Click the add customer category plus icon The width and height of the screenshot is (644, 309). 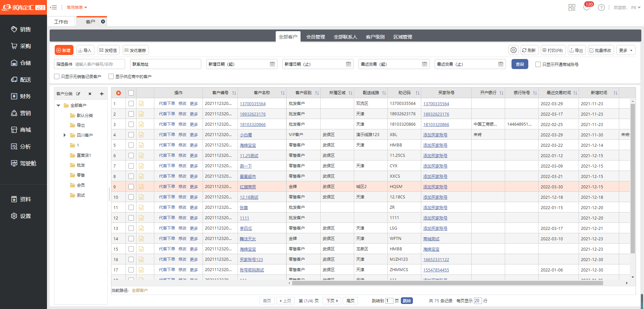pos(102,94)
